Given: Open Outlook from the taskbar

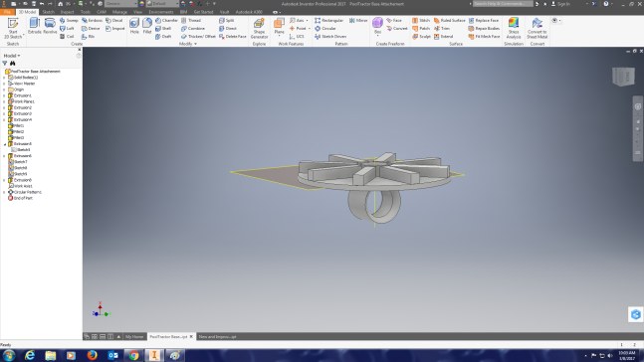Looking at the screenshot, I should tap(112, 355).
